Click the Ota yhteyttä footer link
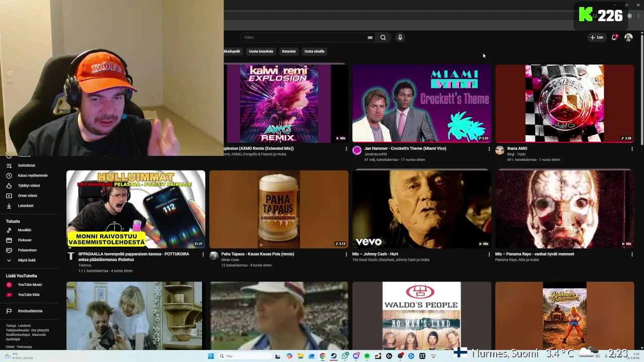Screen dimensions: 644x362 pos(40,330)
